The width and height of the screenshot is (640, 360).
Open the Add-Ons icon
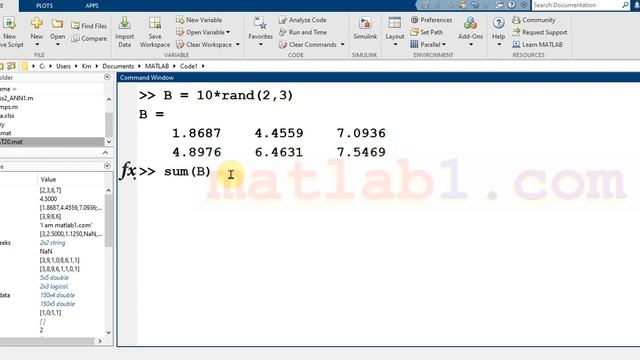pyautogui.click(x=470, y=23)
